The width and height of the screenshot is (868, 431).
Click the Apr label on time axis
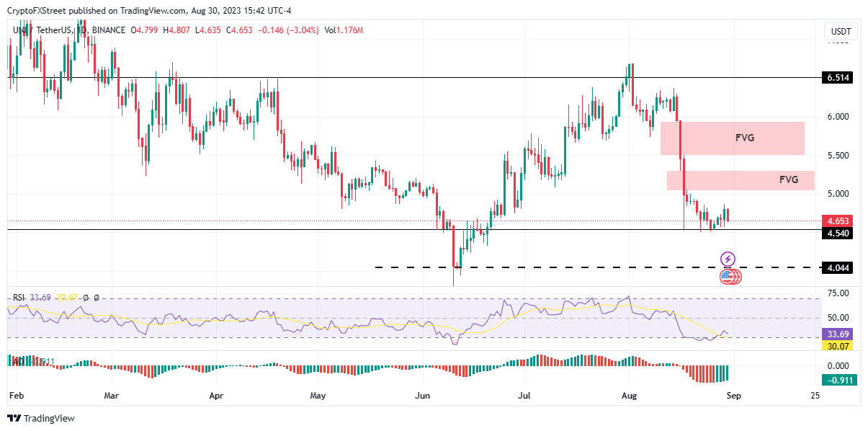[216, 396]
